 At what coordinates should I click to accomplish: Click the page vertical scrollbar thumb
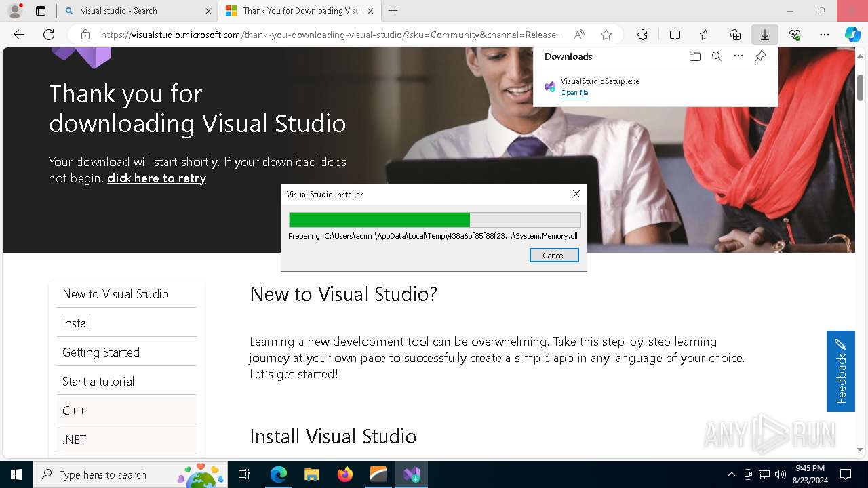pyautogui.click(x=861, y=87)
